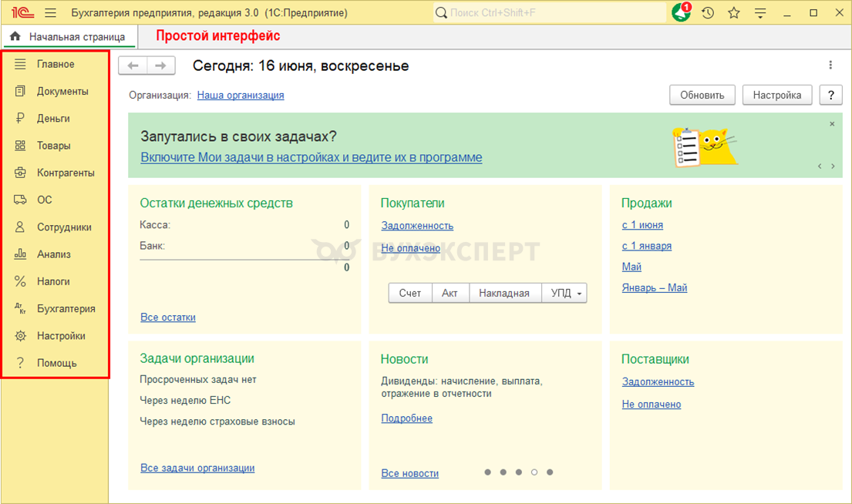Go back with the left arrow button
Viewport: 852px width, 504px height.
point(133,66)
